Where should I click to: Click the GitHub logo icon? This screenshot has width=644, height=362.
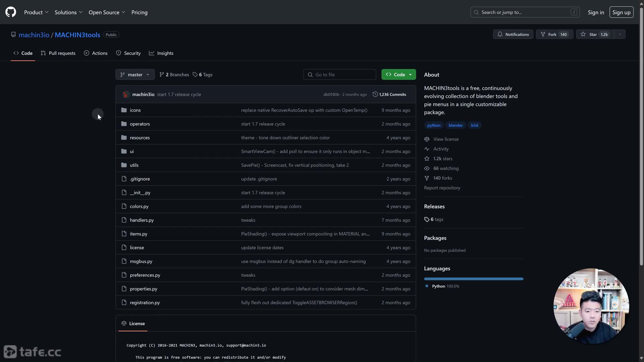11,12
